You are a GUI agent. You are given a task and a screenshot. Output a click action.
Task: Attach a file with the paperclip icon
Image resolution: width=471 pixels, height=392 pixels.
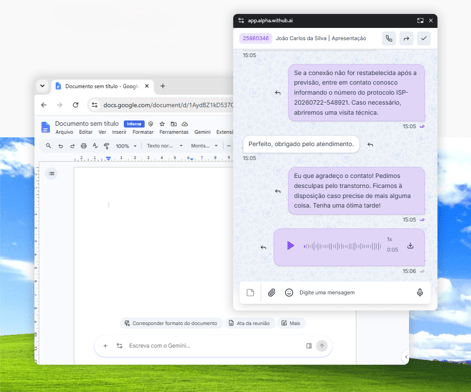tap(272, 293)
